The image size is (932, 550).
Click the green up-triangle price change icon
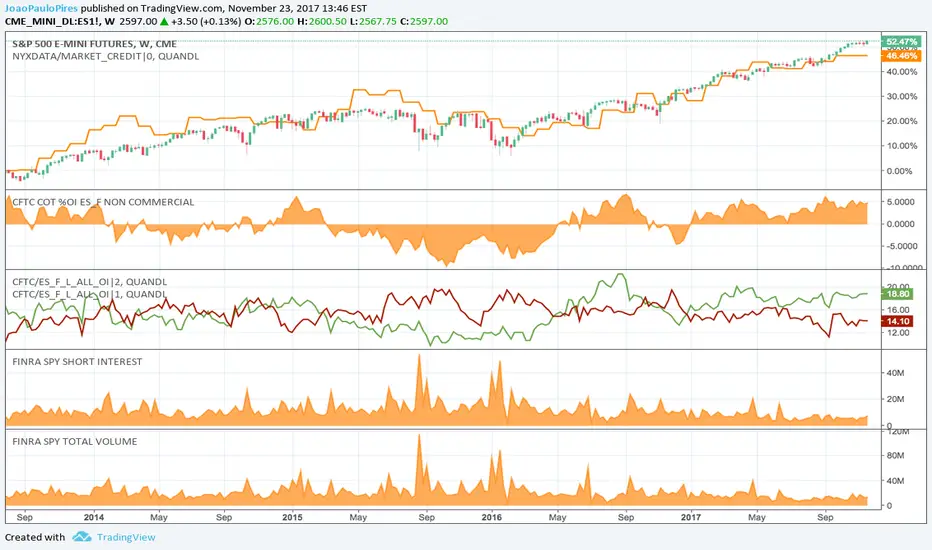[x=165, y=21]
